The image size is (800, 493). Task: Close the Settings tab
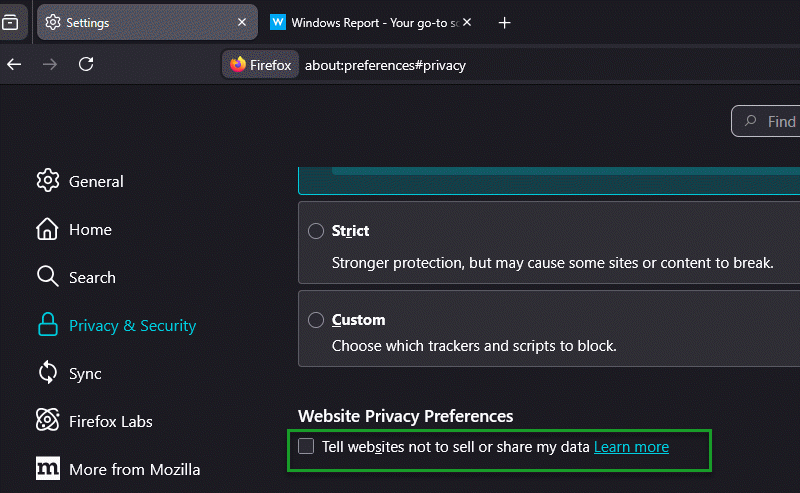tap(241, 22)
